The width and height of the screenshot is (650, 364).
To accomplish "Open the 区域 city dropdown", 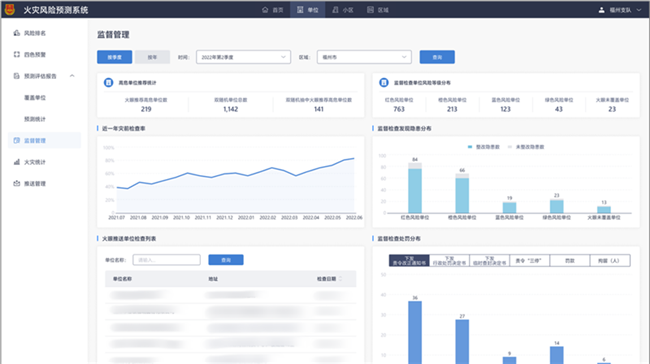I will point(364,57).
